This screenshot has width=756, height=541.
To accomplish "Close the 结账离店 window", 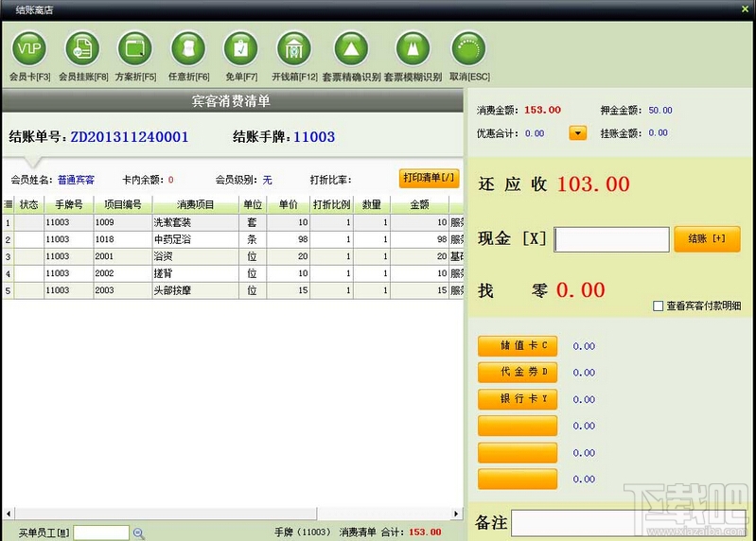I will tap(745, 9).
